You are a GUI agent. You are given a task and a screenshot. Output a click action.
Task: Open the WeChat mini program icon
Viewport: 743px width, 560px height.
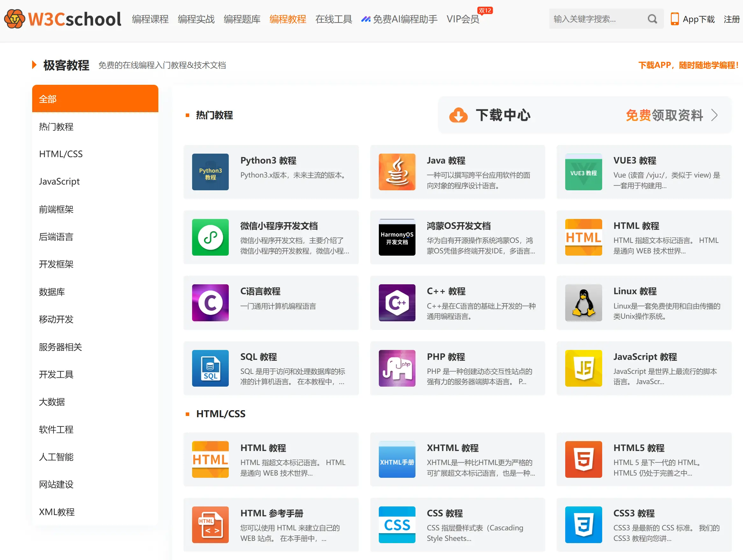click(x=210, y=237)
